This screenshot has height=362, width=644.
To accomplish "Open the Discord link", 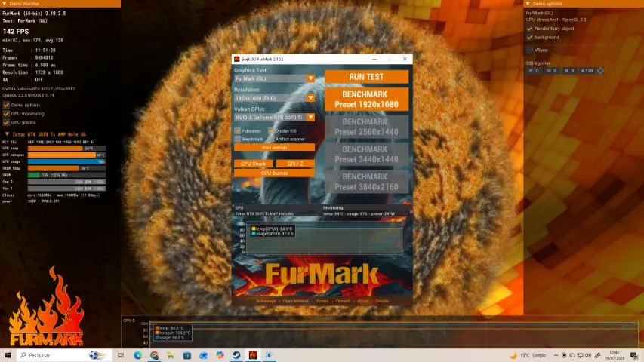I will click(343, 301).
